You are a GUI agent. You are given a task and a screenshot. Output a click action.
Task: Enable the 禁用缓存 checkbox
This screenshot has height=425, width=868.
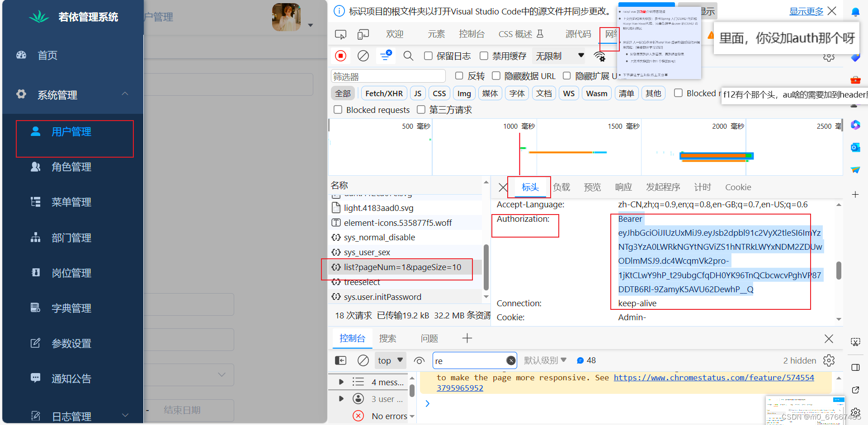(484, 56)
